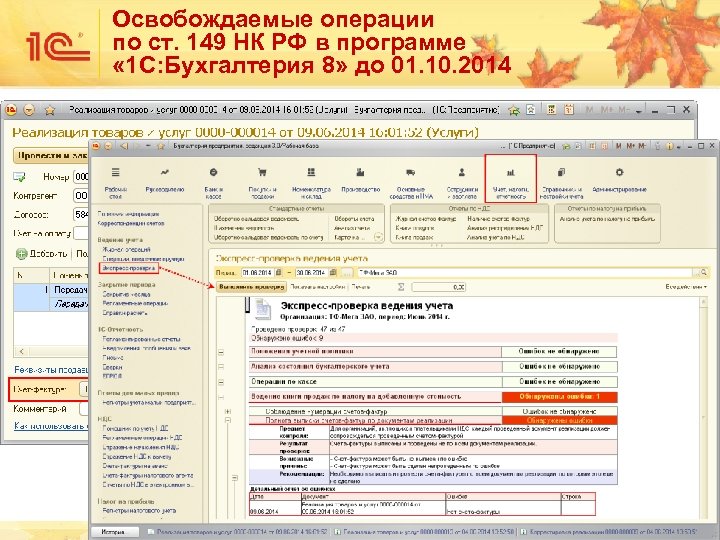Collapse the Ведение книги продаж group

click(x=221, y=397)
